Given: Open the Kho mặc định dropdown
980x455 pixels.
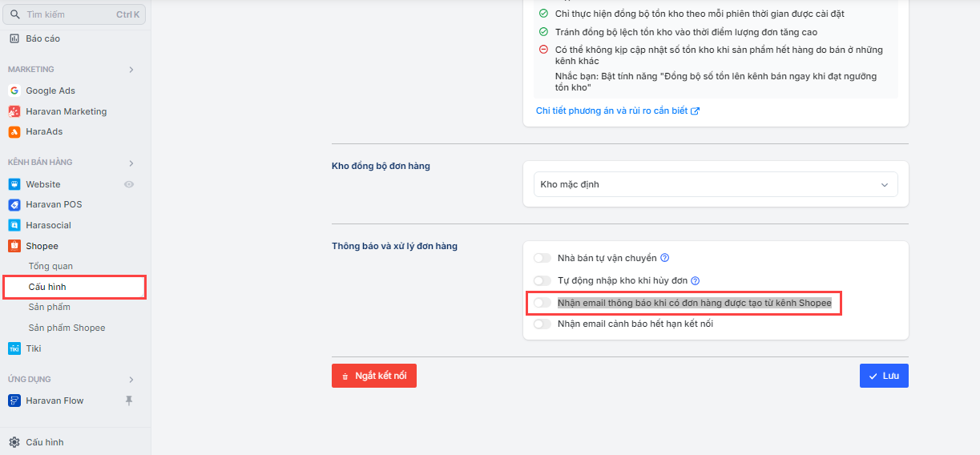Looking at the screenshot, I should (716, 184).
